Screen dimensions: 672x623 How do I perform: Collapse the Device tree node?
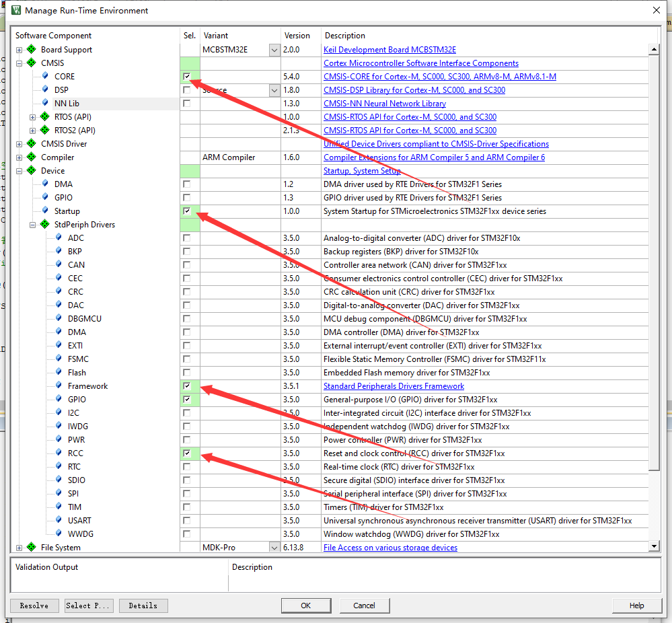pos(19,171)
